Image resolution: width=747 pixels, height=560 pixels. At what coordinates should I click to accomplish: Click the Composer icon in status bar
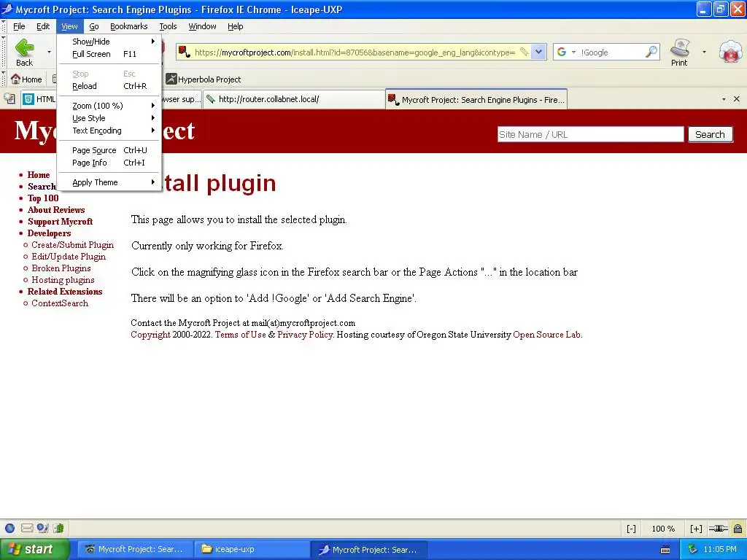(43, 528)
